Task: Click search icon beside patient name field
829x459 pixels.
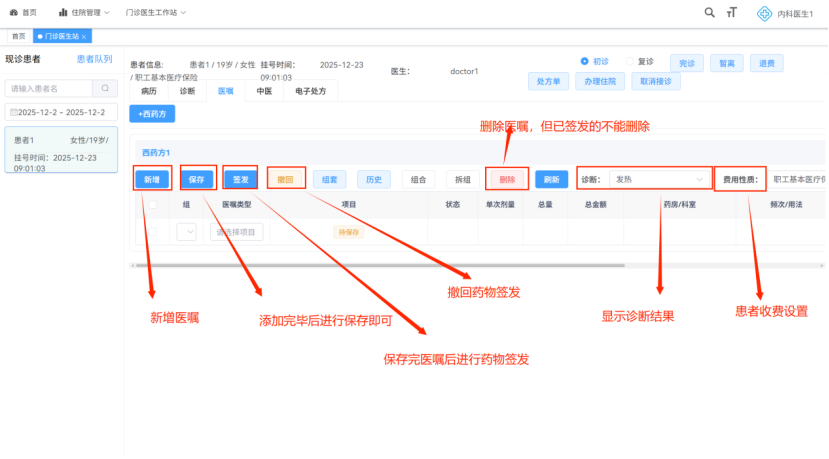Action: tap(105, 88)
